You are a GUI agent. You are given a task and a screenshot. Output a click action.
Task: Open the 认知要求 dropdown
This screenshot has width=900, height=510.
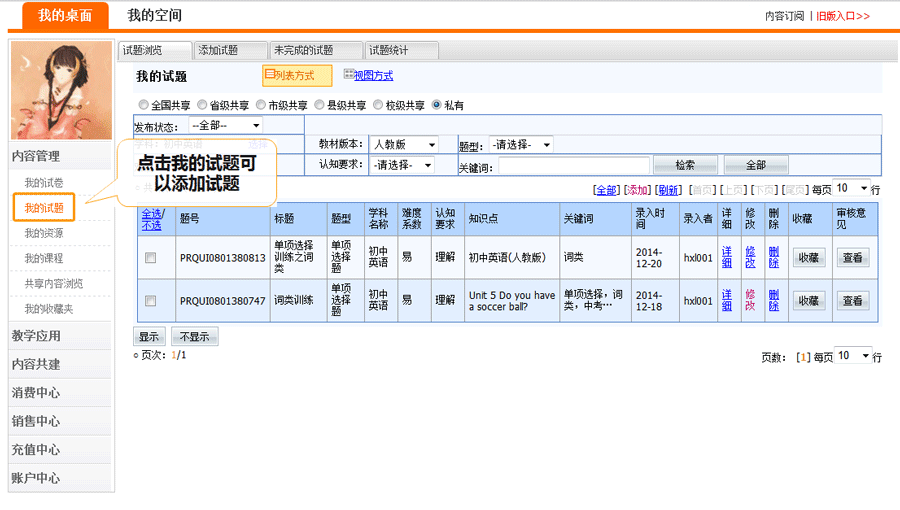402,165
